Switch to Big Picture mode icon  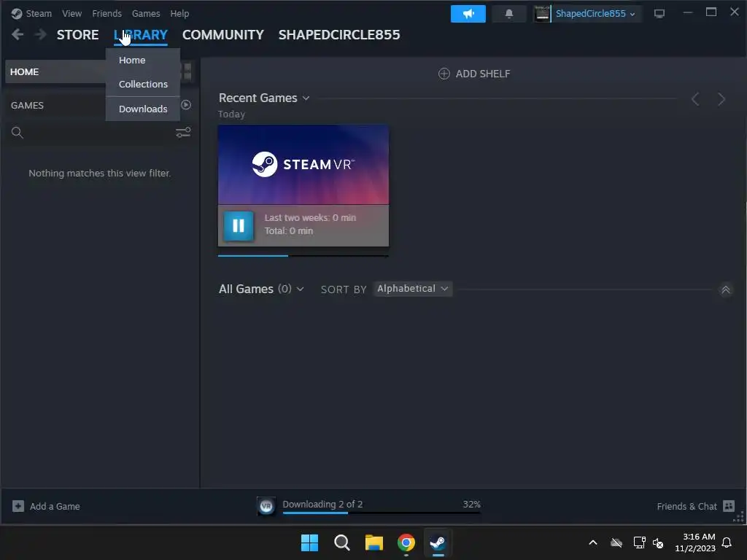click(659, 14)
